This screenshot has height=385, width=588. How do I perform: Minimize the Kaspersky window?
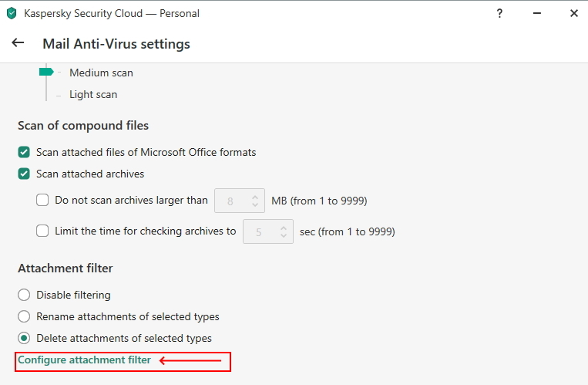click(536, 13)
